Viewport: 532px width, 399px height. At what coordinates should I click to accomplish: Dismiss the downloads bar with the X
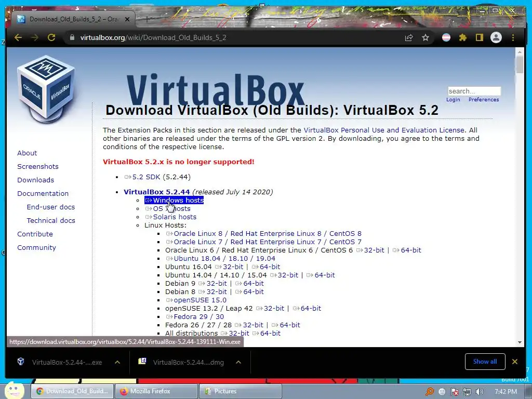tap(515, 362)
